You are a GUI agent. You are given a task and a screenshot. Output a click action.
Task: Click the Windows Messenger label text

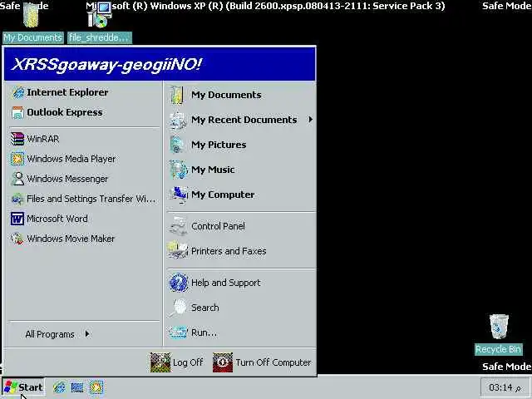pyautogui.click(x=67, y=179)
